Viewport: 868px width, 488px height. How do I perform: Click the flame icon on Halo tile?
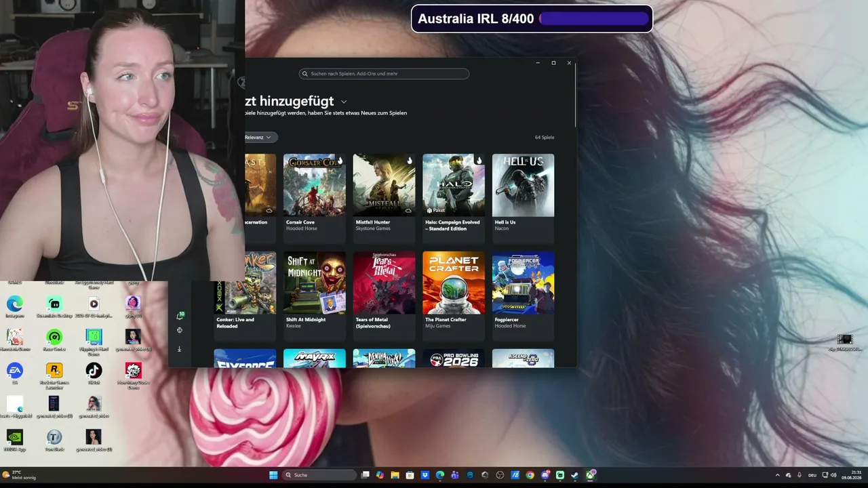click(479, 161)
